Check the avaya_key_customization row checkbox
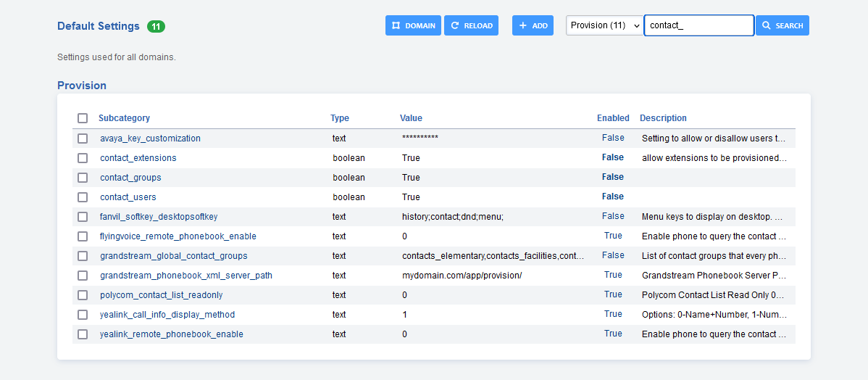 tap(83, 139)
